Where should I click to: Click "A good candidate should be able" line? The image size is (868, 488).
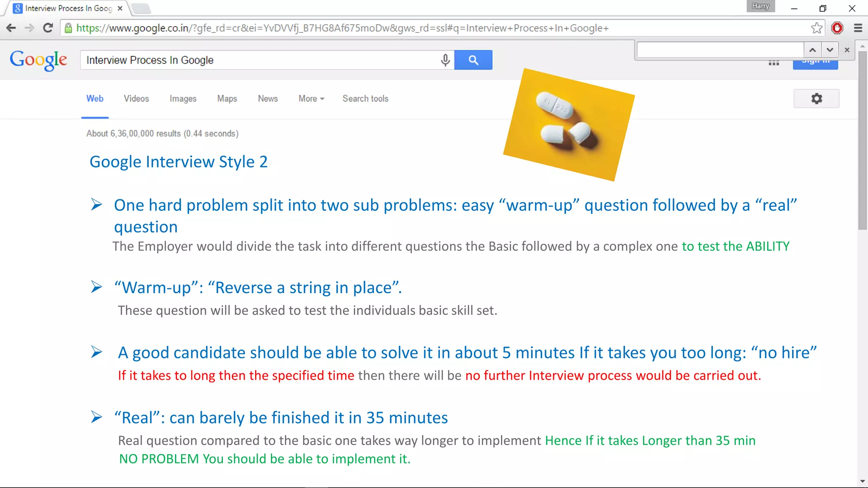[x=467, y=352]
